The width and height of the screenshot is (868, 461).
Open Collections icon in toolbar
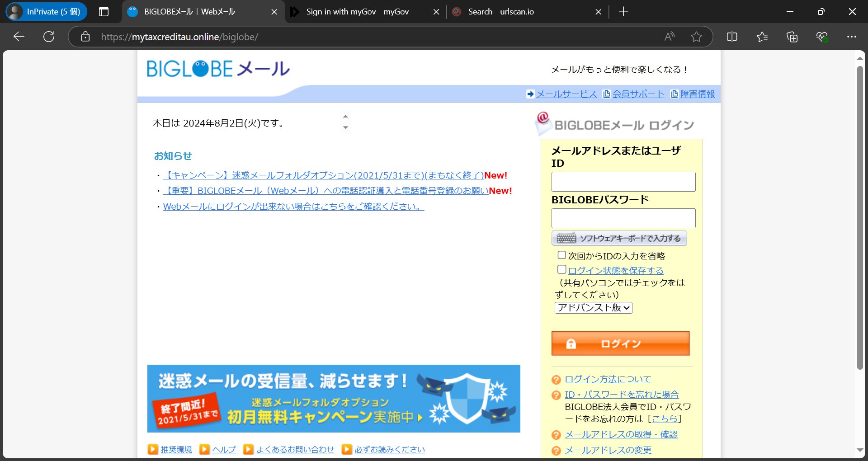[792, 37]
